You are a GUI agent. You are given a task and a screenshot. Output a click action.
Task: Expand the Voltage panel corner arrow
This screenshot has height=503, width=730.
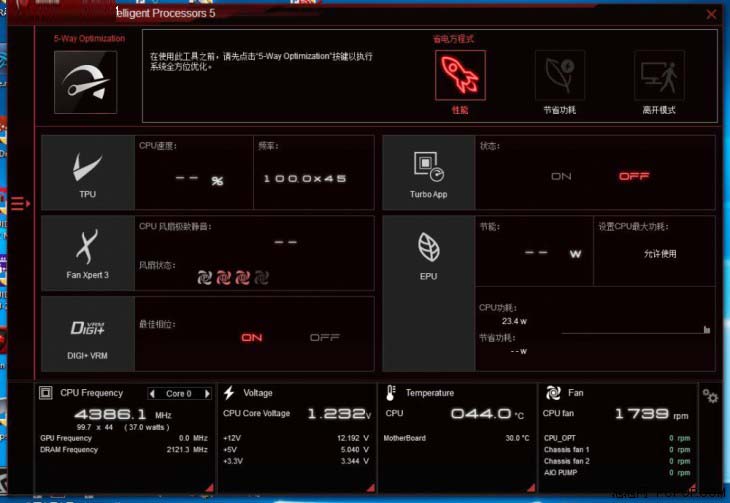coord(371,487)
